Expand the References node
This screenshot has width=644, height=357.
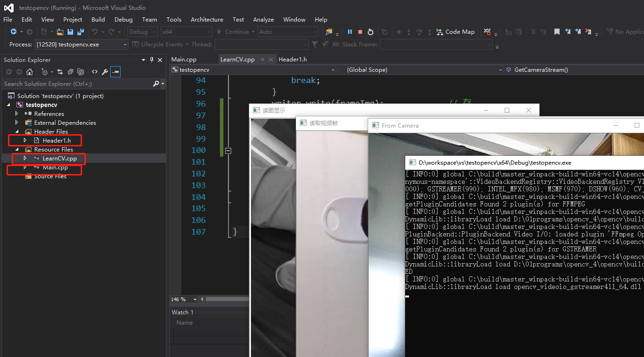pos(17,114)
